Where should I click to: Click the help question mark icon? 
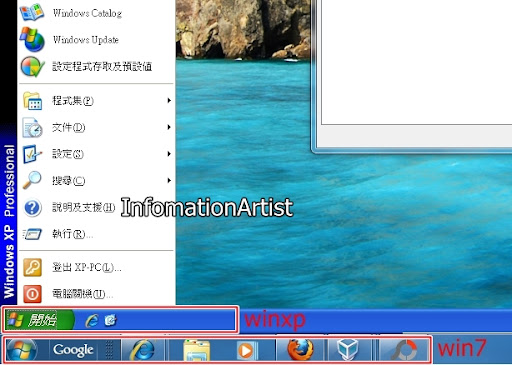point(32,207)
